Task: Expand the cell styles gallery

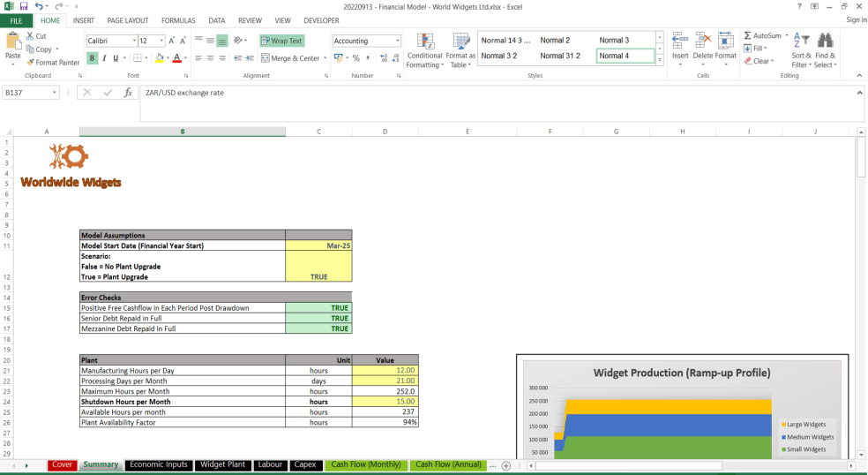Action: click(x=660, y=60)
